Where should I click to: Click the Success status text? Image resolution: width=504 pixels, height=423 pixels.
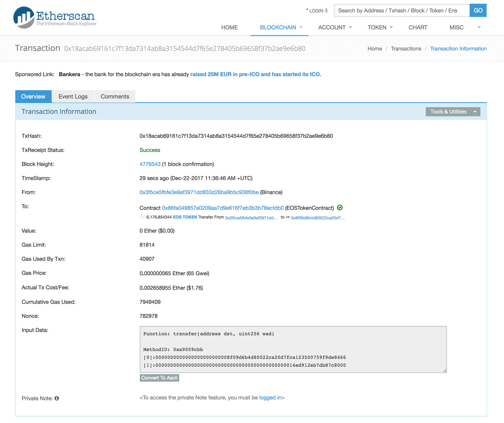point(150,150)
